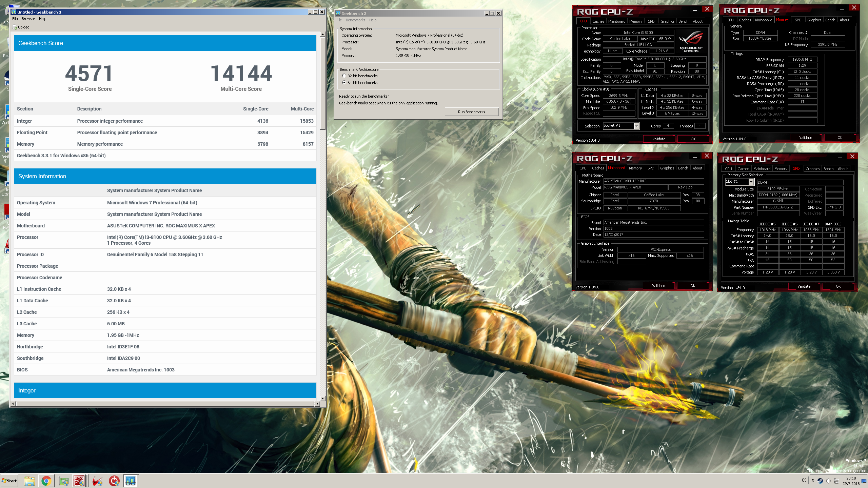Click the scroll down arrow in Geekbench results
868x488 pixels.
(x=322, y=399)
